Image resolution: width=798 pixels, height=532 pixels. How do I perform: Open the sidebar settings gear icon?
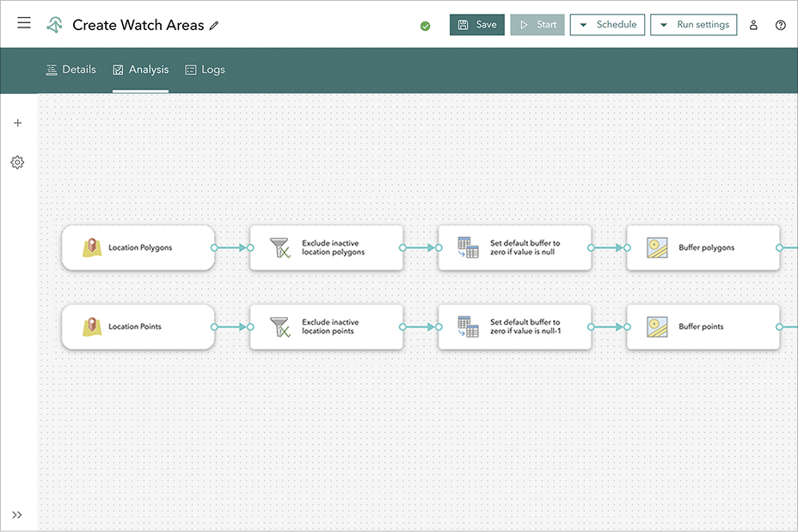pos(17,162)
